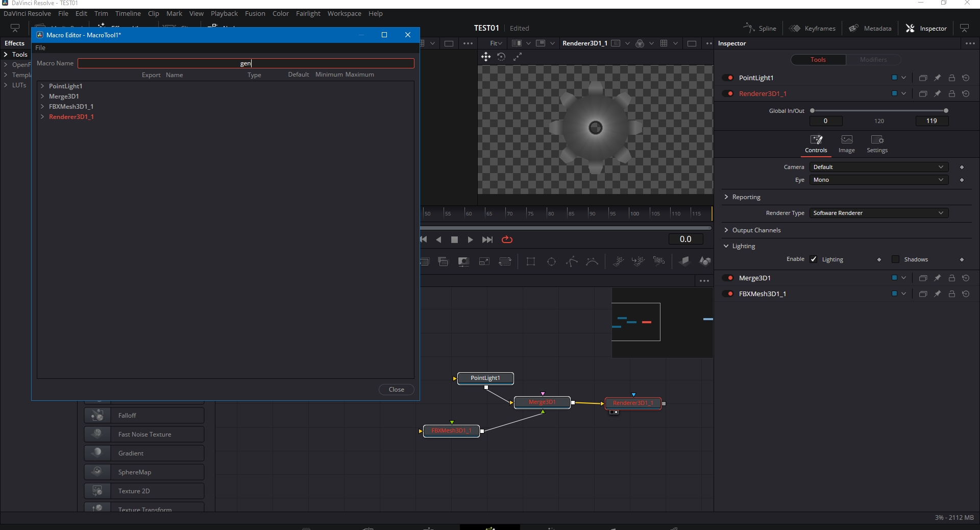Open the File menu in Macro Editor
The width and height of the screenshot is (980, 530).
[x=40, y=48]
